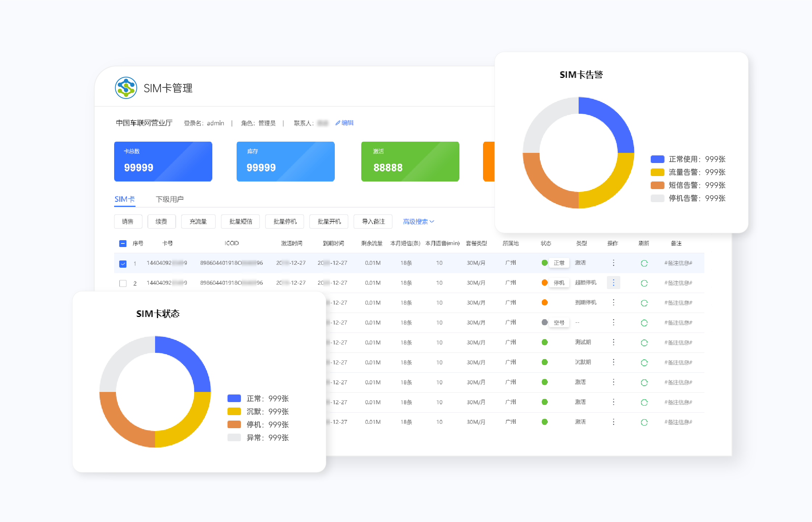The height and width of the screenshot is (522, 812).
Task: Click the refresh icon in 沉默期 row
Action: [644, 363]
